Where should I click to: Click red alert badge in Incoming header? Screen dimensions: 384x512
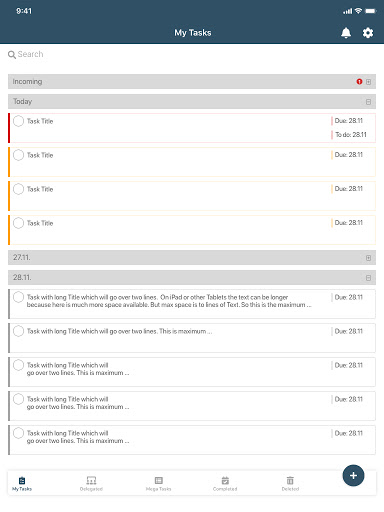click(x=359, y=81)
